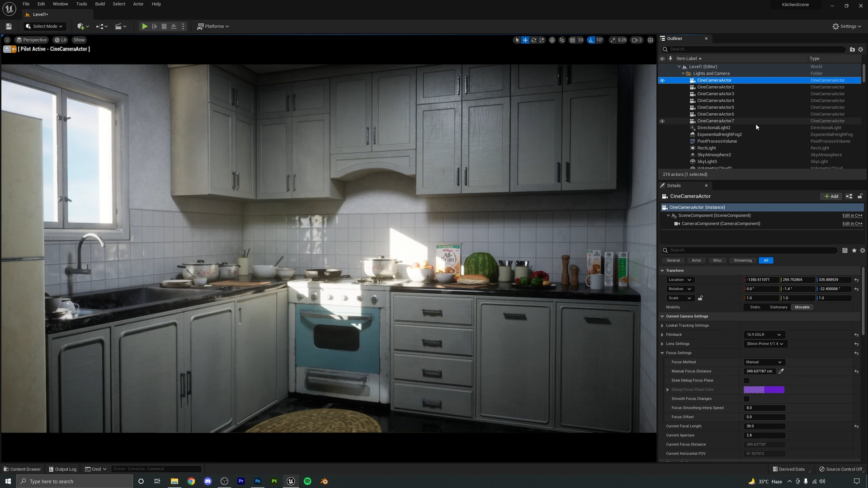Collapse the Lights and Camera folder
The height and width of the screenshot is (488, 868).
coord(683,74)
